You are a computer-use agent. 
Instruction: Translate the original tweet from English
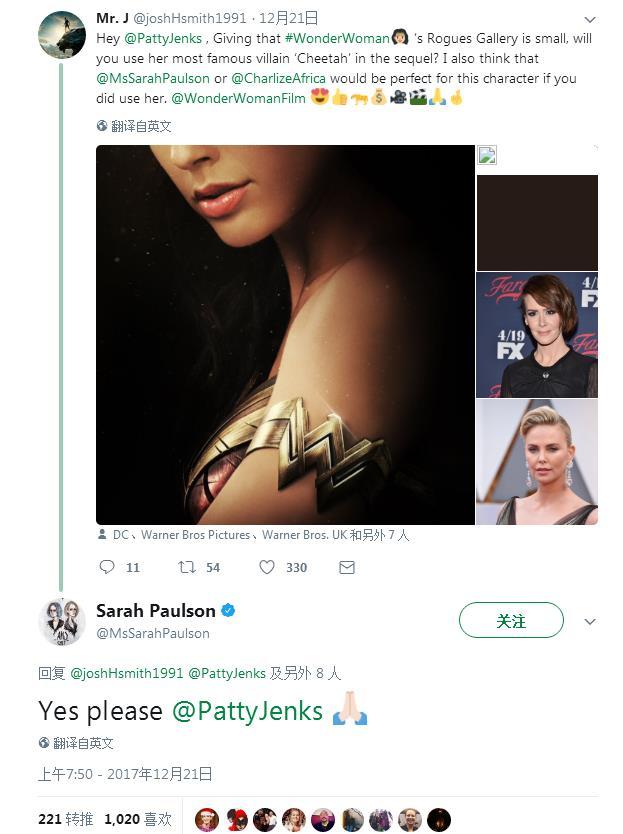pos(140,126)
